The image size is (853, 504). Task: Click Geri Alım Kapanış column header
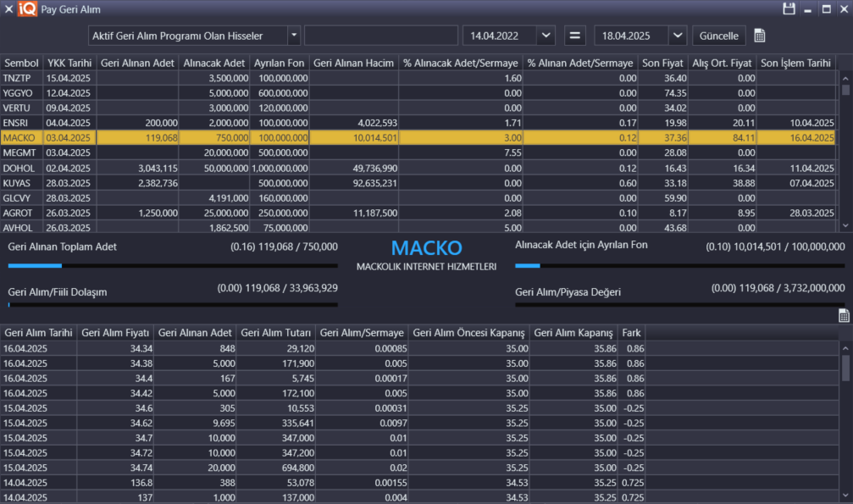pos(573,333)
